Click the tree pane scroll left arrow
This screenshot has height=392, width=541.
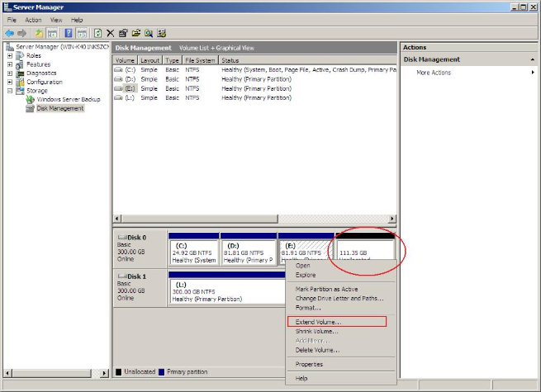pyautogui.click(x=7, y=373)
